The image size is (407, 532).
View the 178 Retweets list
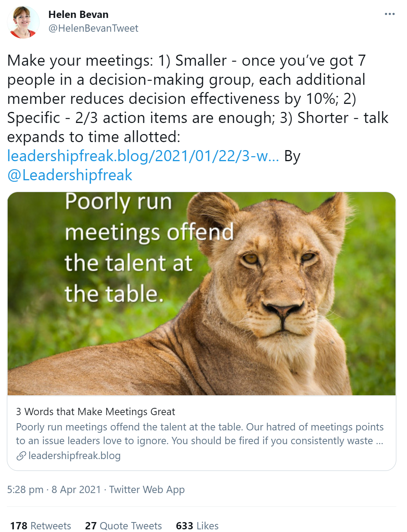pyautogui.click(x=41, y=526)
